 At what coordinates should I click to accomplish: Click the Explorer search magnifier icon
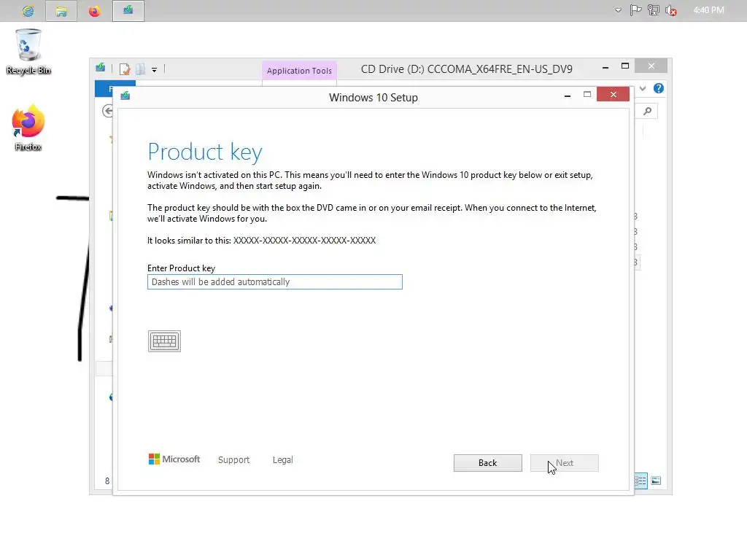[647, 111]
